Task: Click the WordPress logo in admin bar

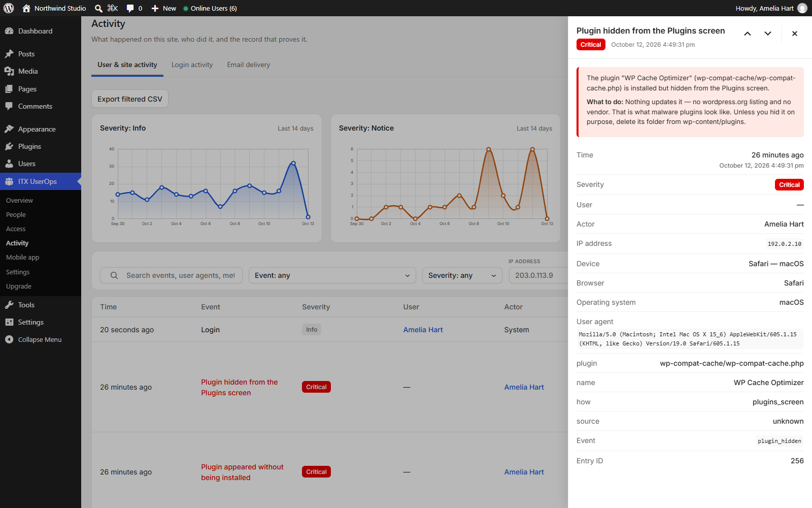Action: pos(9,8)
